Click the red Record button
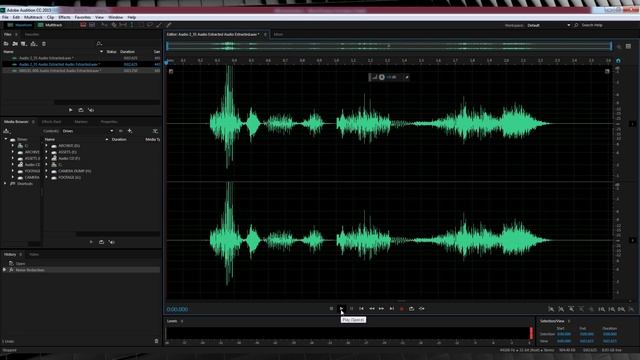 402,309
